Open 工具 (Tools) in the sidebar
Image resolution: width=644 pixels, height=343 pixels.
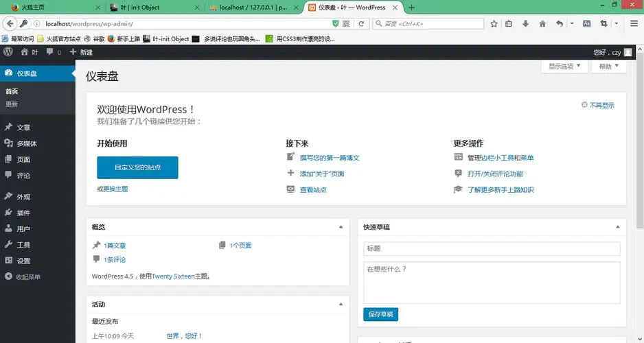click(x=23, y=245)
